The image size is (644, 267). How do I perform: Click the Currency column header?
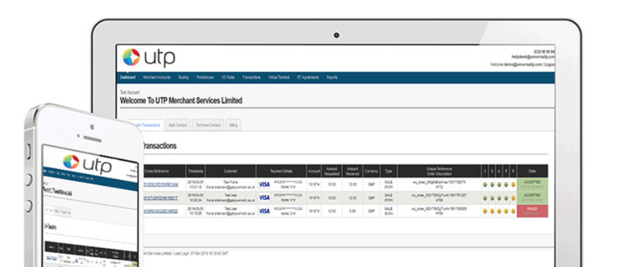[371, 171]
